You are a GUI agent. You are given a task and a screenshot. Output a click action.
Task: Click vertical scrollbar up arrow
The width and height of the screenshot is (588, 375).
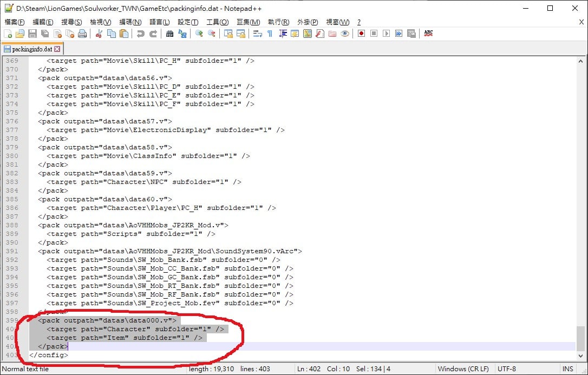(x=580, y=61)
